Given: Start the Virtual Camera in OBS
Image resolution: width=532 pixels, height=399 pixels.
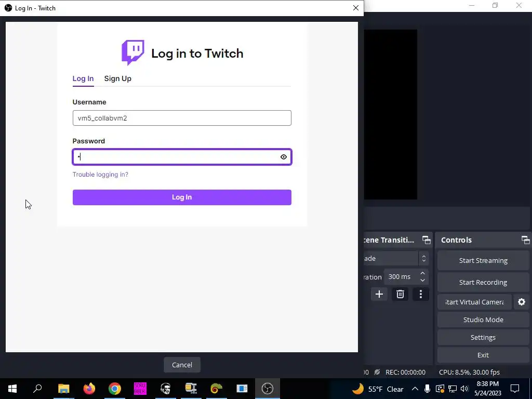Looking at the screenshot, I should [474, 302].
